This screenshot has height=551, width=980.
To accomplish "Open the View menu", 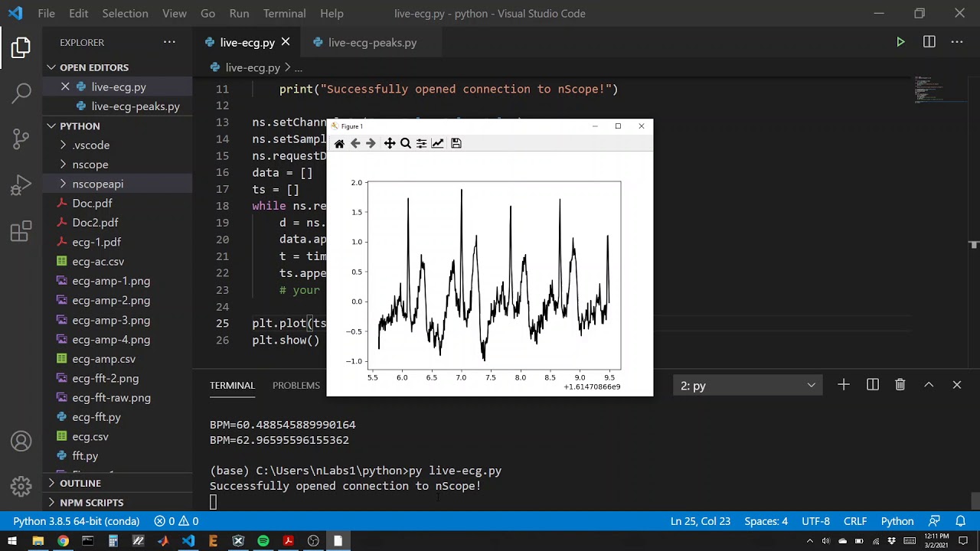I will (175, 13).
